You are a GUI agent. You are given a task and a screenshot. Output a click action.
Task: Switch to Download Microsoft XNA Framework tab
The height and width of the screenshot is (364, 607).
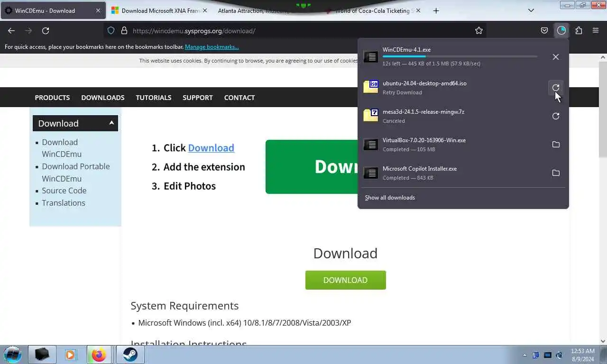tap(155, 10)
